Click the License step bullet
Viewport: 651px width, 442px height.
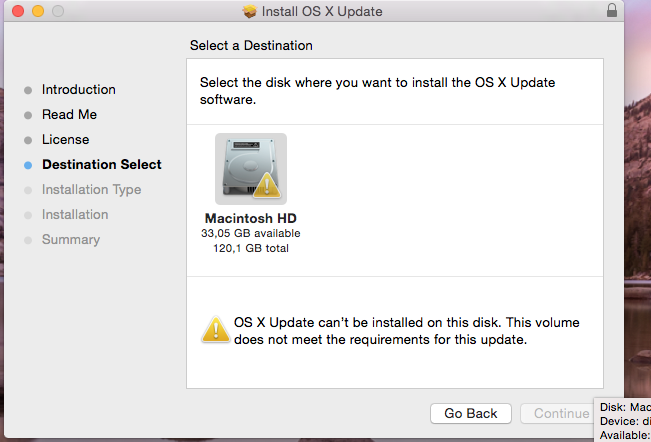click(28, 140)
